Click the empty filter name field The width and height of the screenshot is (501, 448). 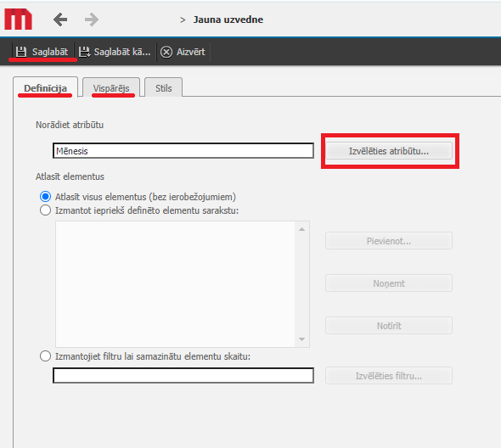click(183, 376)
